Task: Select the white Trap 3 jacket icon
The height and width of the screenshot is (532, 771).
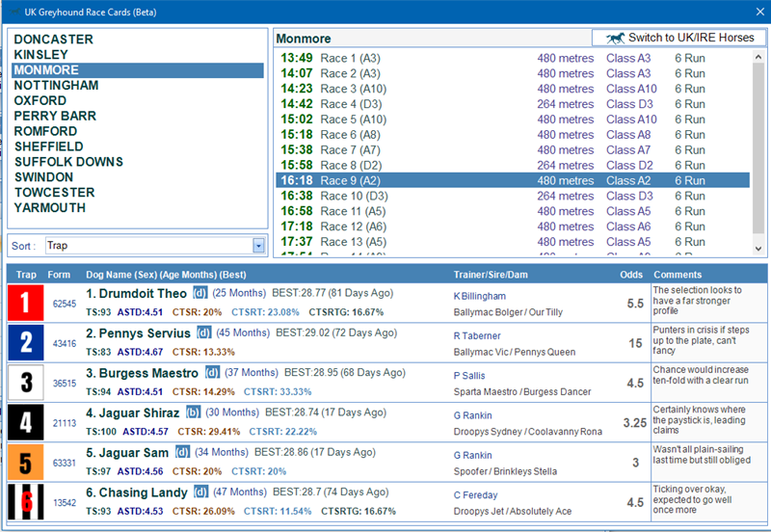Action: [x=26, y=383]
